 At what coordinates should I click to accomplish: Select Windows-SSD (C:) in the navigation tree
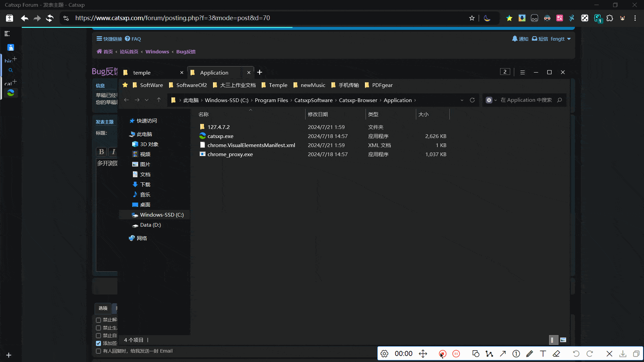(x=162, y=215)
